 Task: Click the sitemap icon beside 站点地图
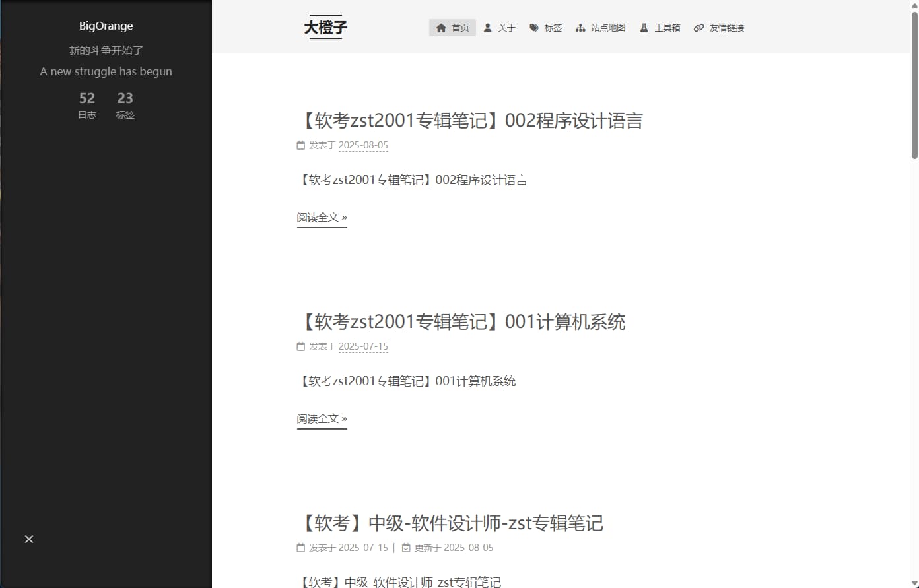point(580,28)
